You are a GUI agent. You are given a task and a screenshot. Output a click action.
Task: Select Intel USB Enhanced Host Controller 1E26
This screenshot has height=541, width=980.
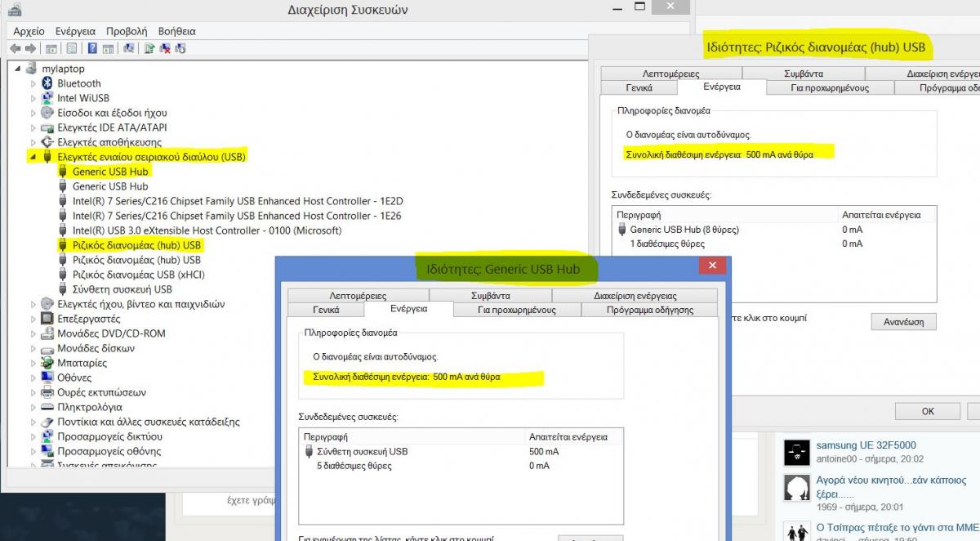tap(237, 216)
